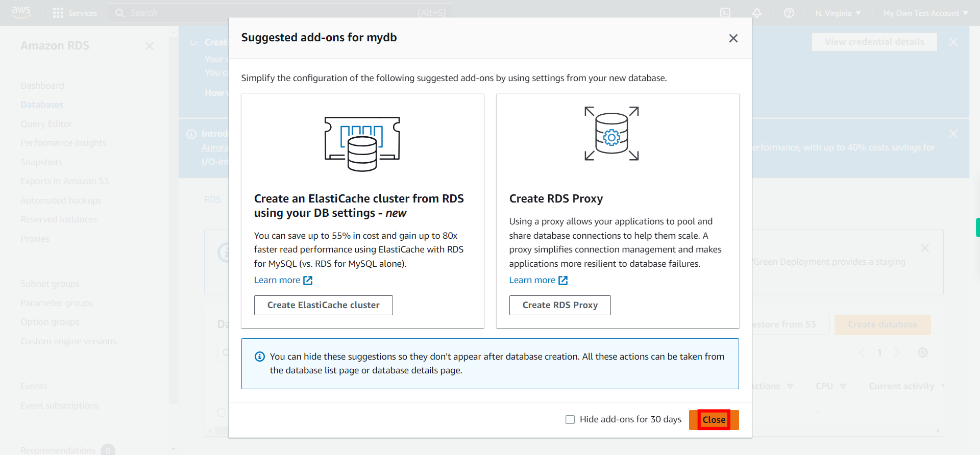Click the orange Close button
980x455 pixels.
714,420
